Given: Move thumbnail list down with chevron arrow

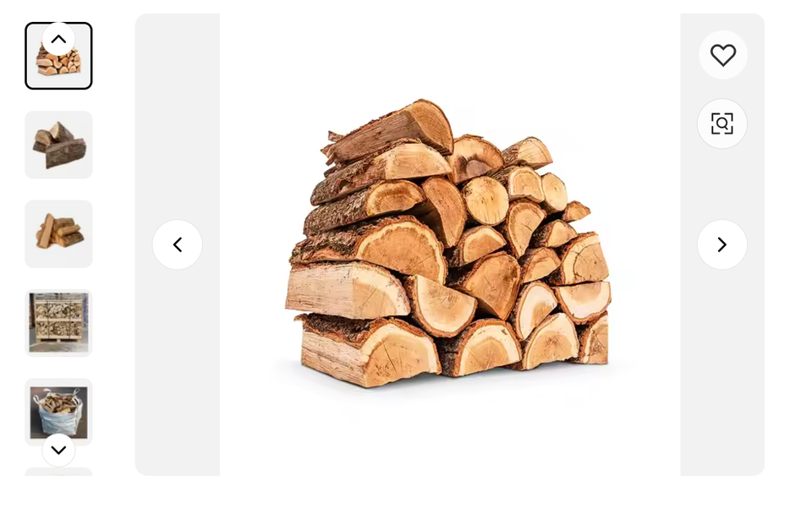Looking at the screenshot, I should coord(58,450).
